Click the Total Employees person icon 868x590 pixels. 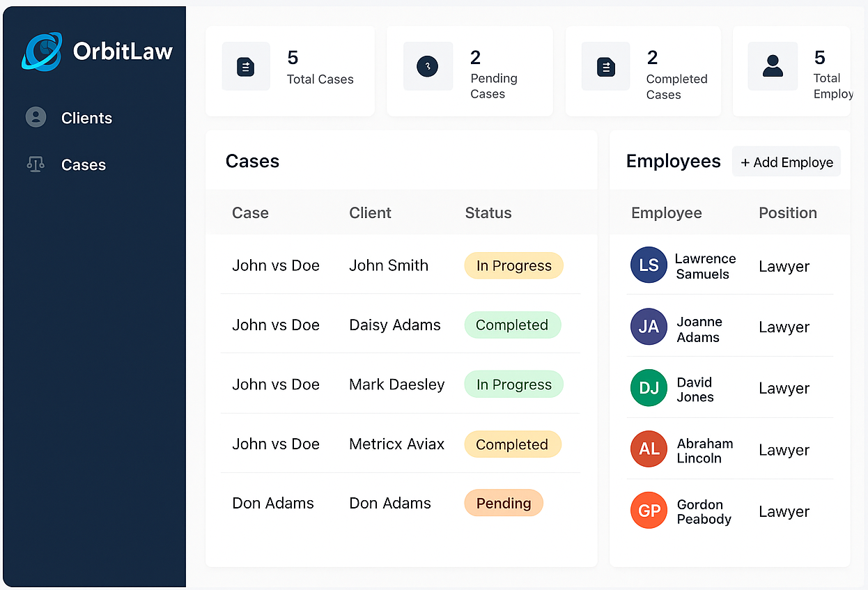click(773, 66)
